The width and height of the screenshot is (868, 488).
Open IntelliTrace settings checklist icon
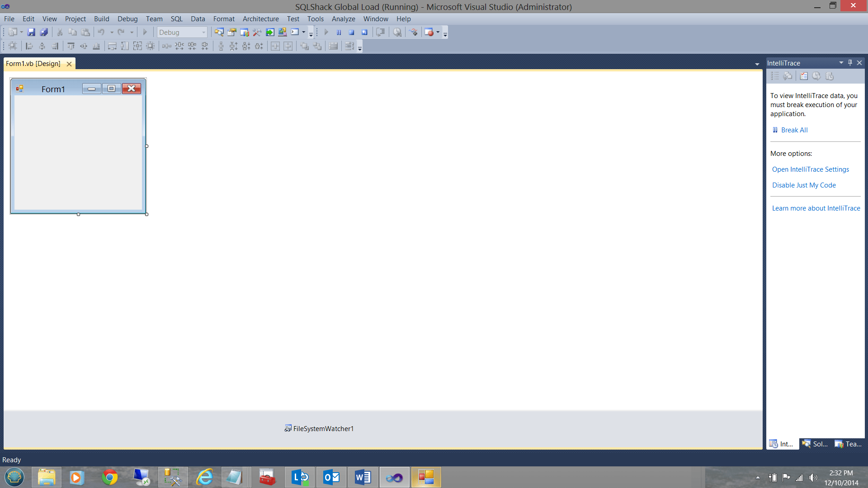click(x=803, y=76)
